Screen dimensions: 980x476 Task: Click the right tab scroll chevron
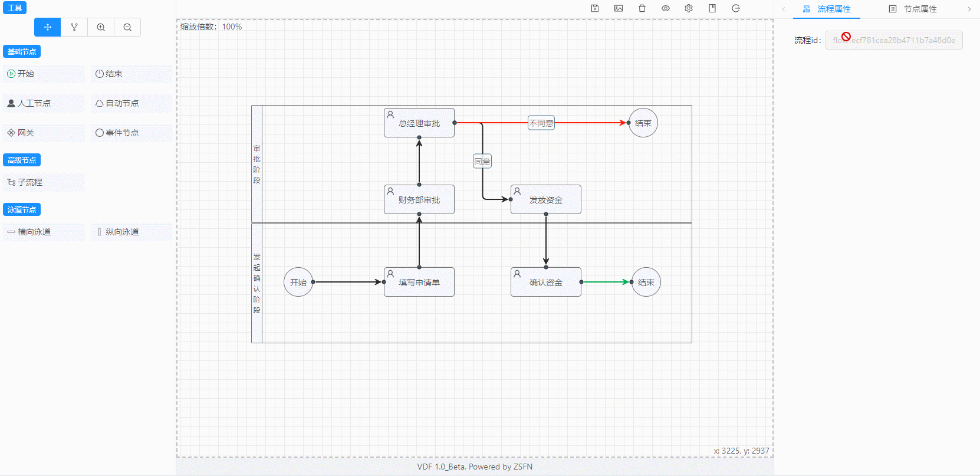(969, 9)
